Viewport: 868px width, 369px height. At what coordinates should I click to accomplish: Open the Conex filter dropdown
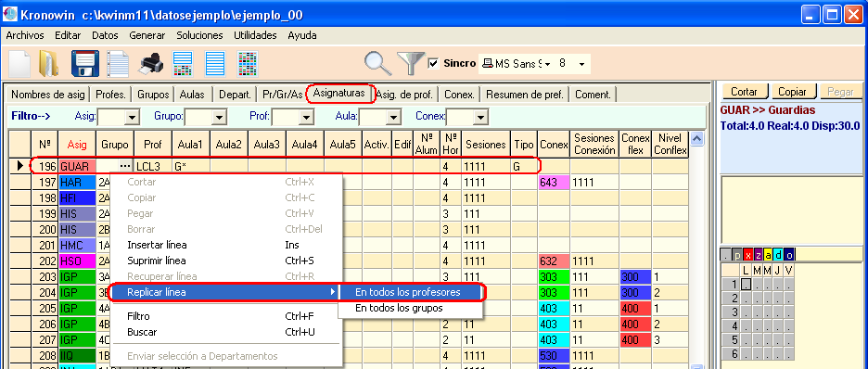point(480,117)
